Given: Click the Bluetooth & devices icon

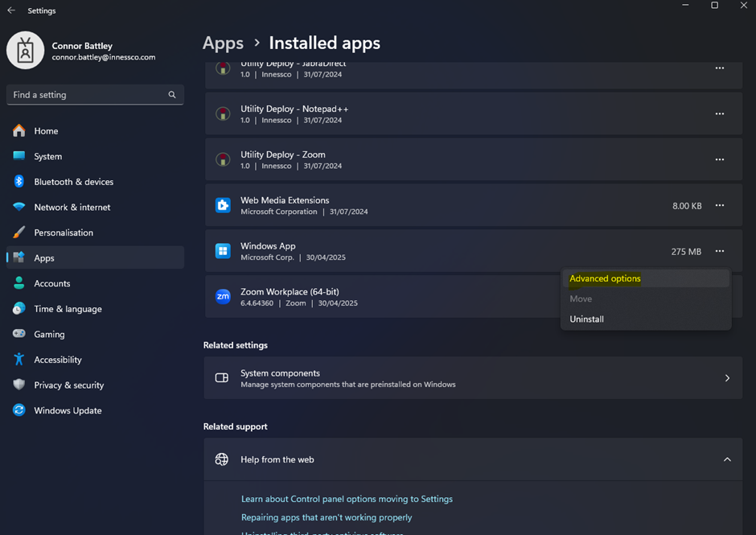Looking at the screenshot, I should pyautogui.click(x=19, y=182).
